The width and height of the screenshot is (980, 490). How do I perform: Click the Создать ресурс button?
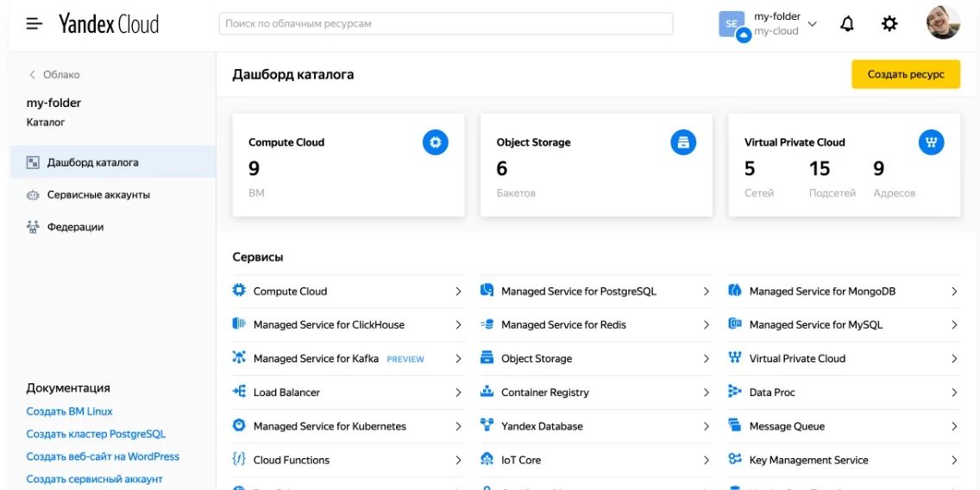coord(906,74)
